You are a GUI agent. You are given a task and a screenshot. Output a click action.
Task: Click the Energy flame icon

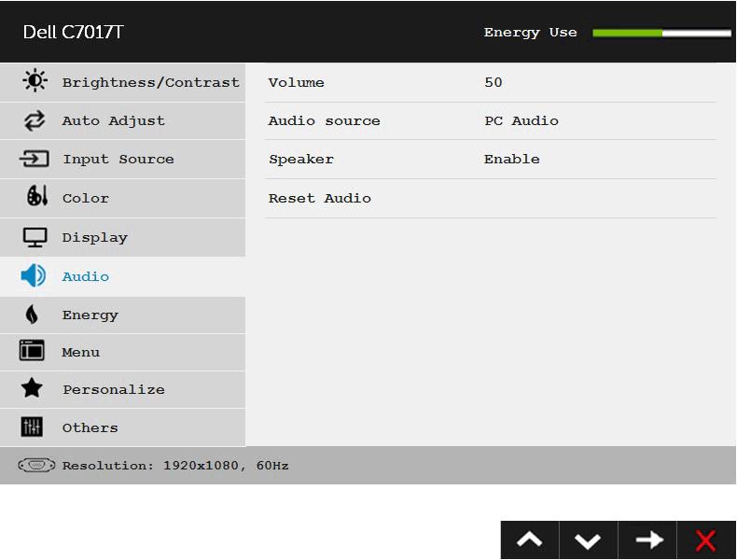[32, 315]
